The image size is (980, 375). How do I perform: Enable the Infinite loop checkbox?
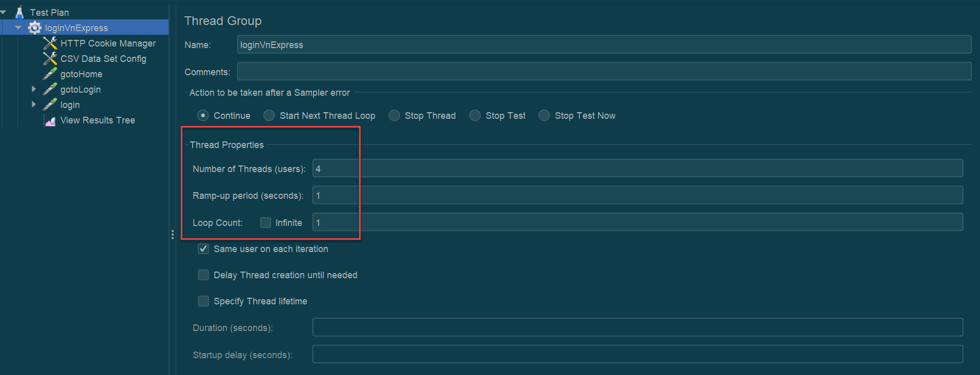(265, 222)
